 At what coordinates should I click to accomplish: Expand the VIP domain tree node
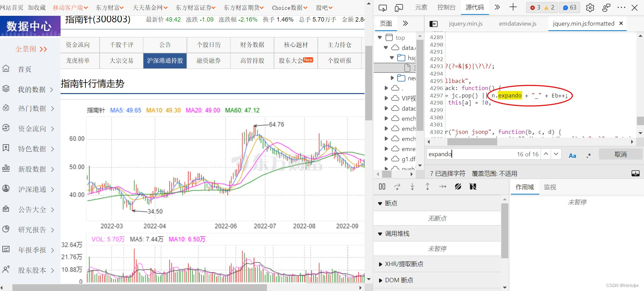(x=386, y=98)
